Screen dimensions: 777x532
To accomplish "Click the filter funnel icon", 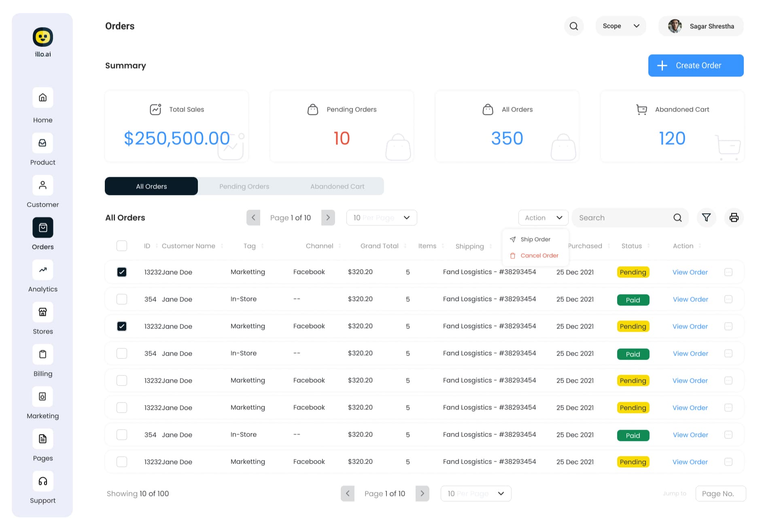I will pyautogui.click(x=706, y=218).
